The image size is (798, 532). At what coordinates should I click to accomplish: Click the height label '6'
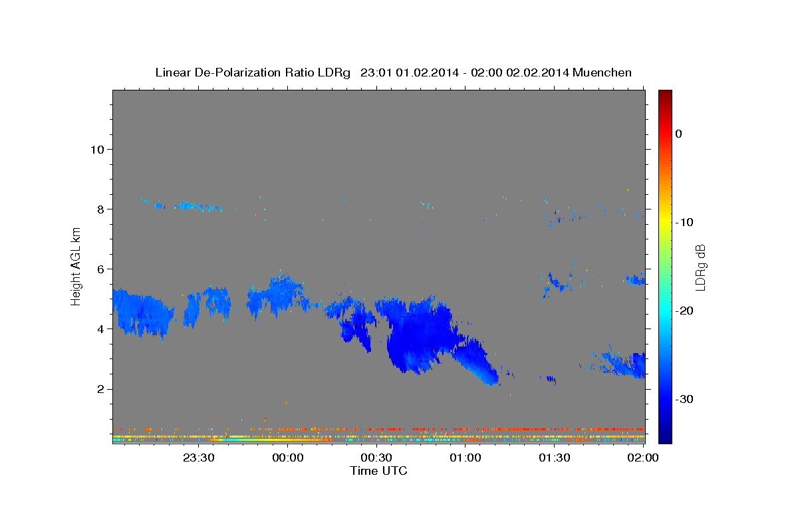click(99, 269)
